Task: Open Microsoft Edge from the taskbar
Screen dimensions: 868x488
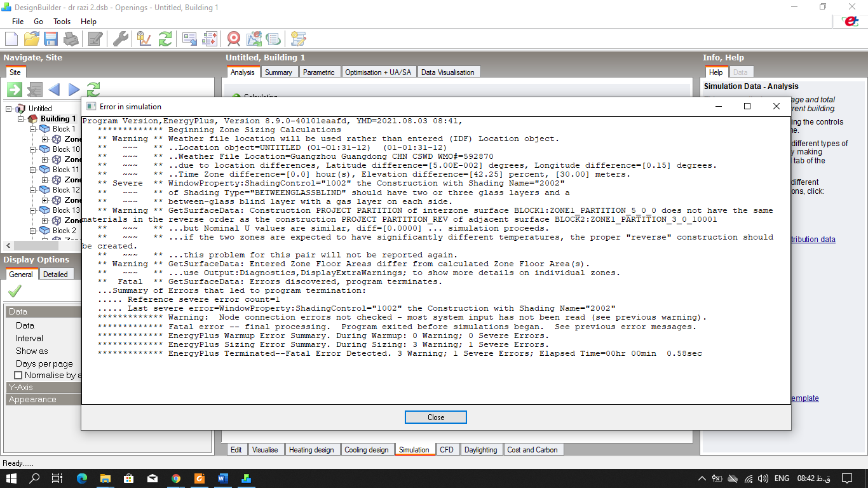Action: click(x=82, y=478)
